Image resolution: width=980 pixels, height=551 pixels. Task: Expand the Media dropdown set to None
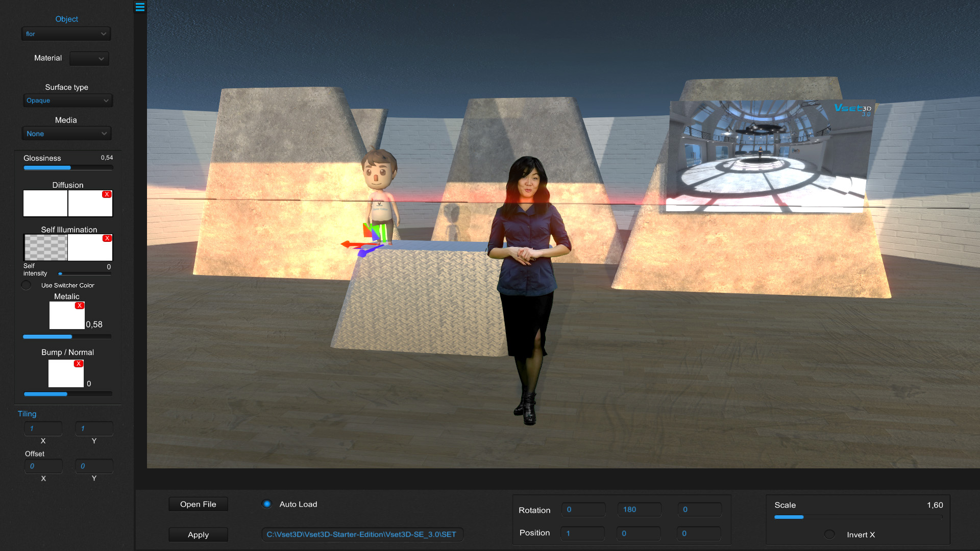(x=66, y=134)
